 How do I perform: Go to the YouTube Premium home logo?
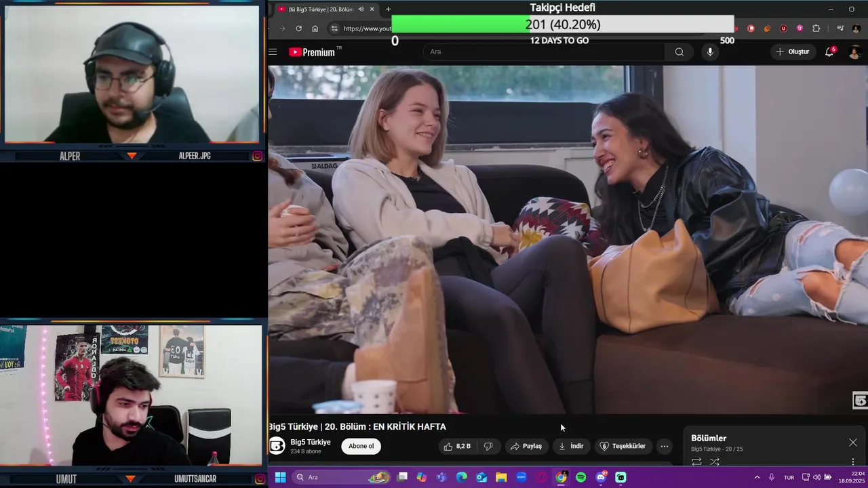[x=313, y=52]
